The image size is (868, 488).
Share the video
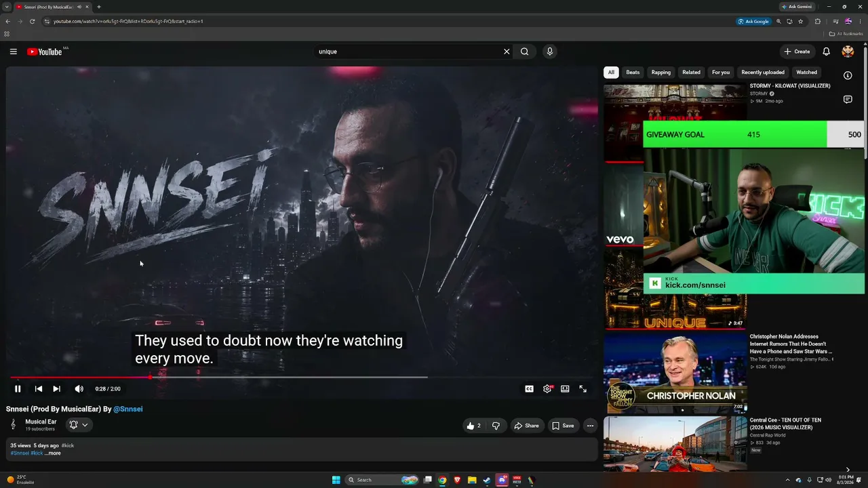click(x=526, y=426)
